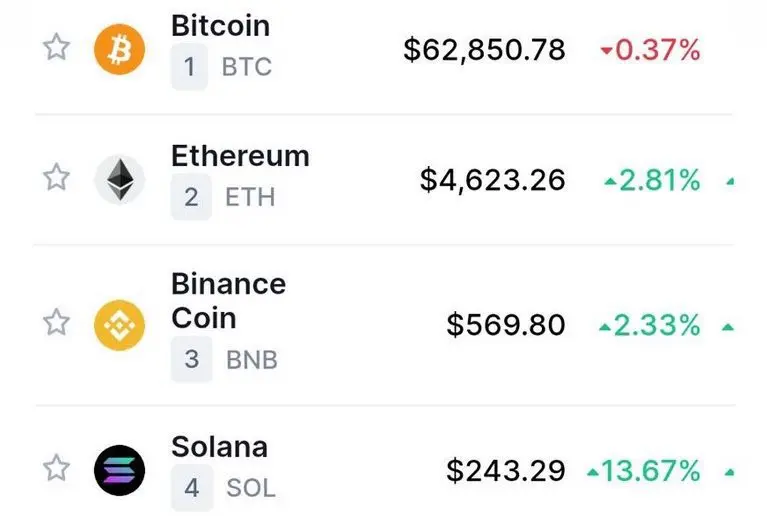Click Bitcoin price $62,850.78
Viewport: 767px width, 527px height.
[x=484, y=50]
